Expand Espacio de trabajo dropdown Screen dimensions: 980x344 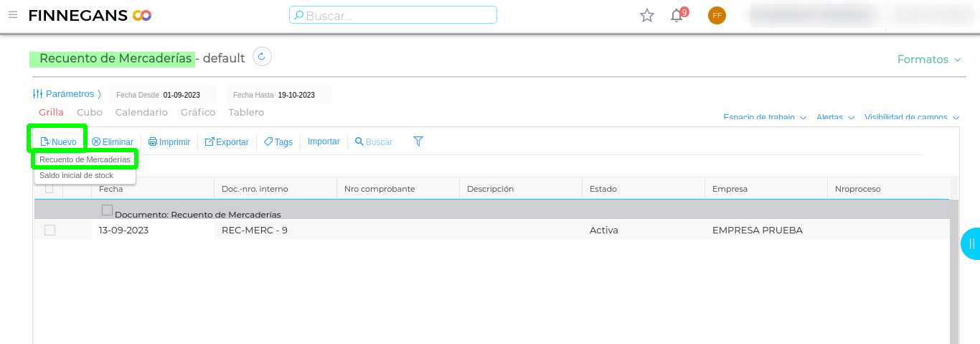click(x=765, y=117)
